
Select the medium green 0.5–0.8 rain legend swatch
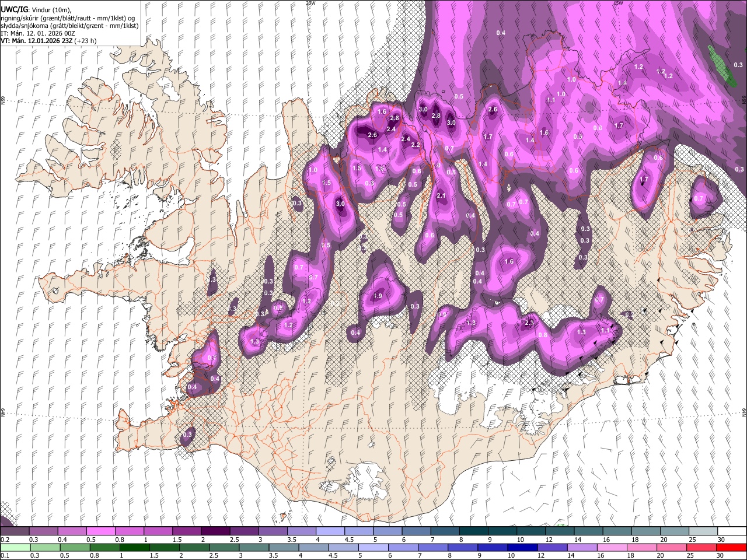pyautogui.click(x=75, y=547)
